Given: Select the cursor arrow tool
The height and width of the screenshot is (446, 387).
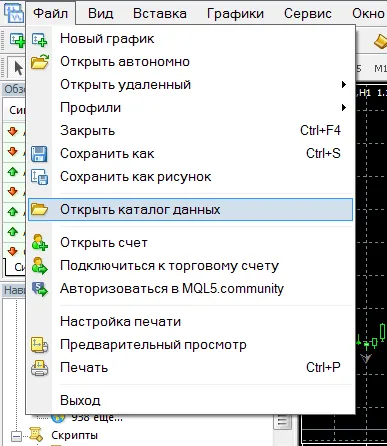Looking at the screenshot, I should [x=18, y=68].
